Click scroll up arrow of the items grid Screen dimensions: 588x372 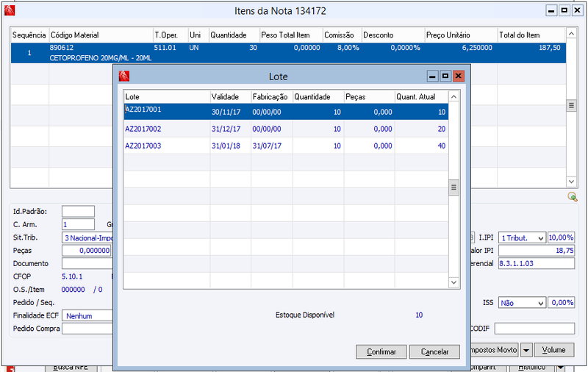[x=571, y=34]
